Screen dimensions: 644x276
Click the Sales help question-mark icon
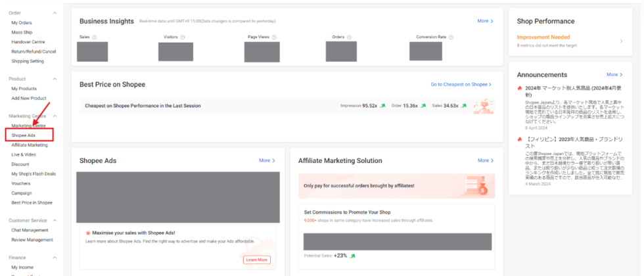[95, 37]
